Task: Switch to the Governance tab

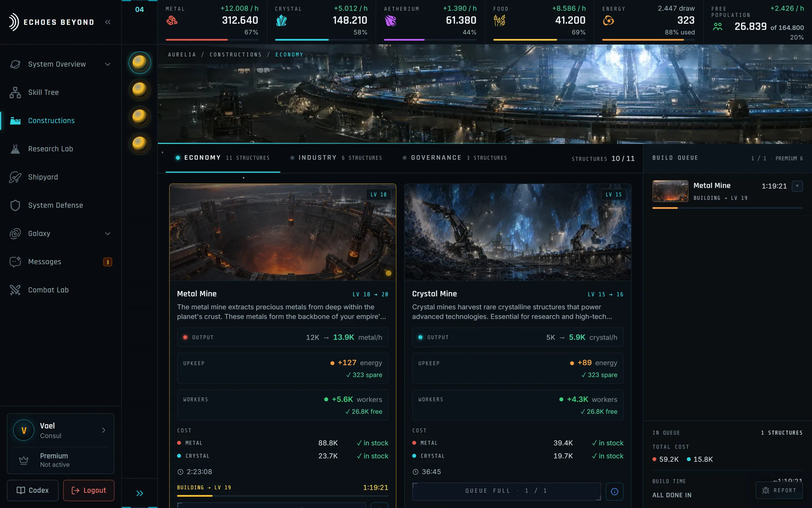Action: point(455,158)
